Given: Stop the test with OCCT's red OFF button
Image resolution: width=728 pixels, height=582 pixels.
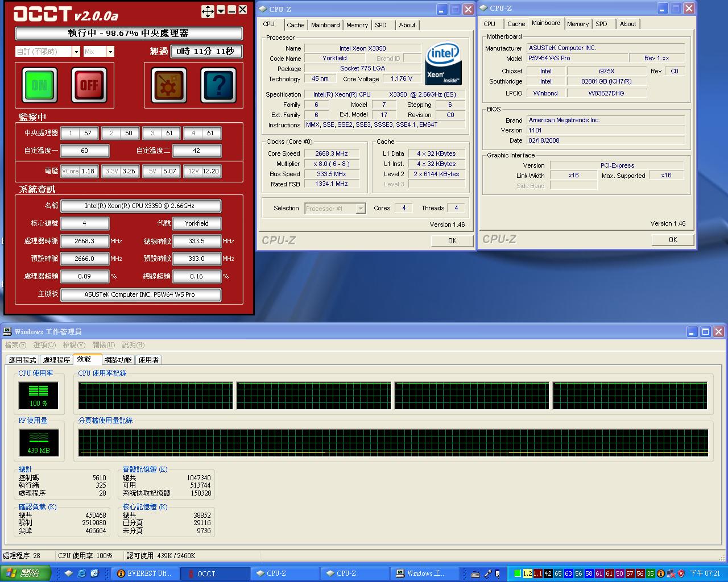Looking at the screenshot, I should (x=89, y=85).
